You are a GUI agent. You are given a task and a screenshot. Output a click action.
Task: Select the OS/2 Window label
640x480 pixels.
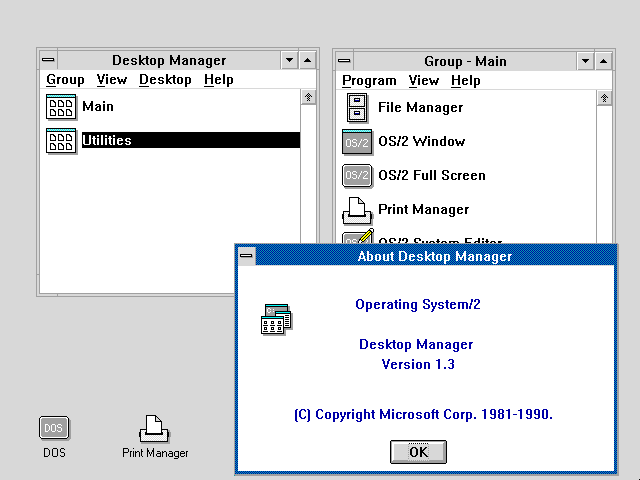pos(422,142)
